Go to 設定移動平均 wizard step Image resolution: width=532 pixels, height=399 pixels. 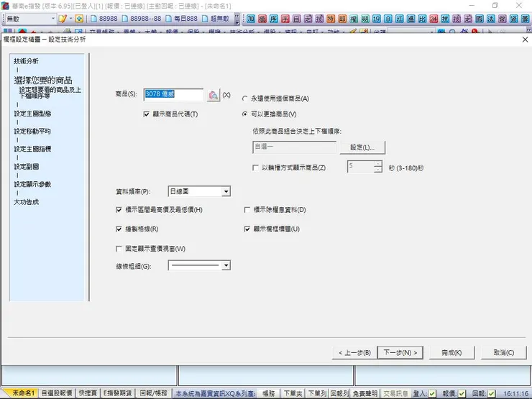pyautogui.click(x=32, y=132)
